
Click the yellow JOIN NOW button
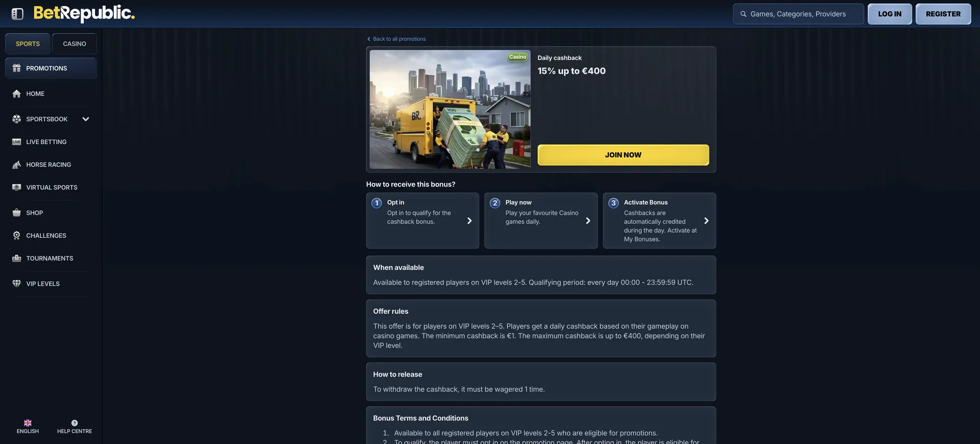(623, 155)
